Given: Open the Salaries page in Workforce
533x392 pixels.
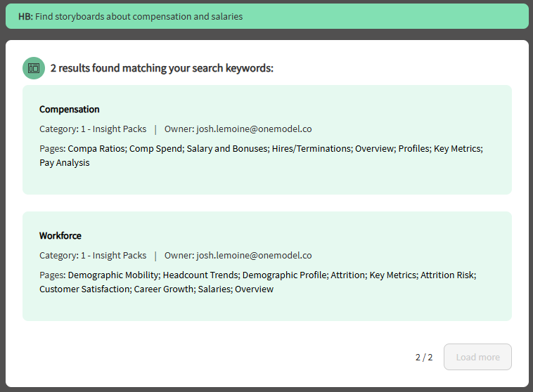Looking at the screenshot, I should [x=214, y=289].
